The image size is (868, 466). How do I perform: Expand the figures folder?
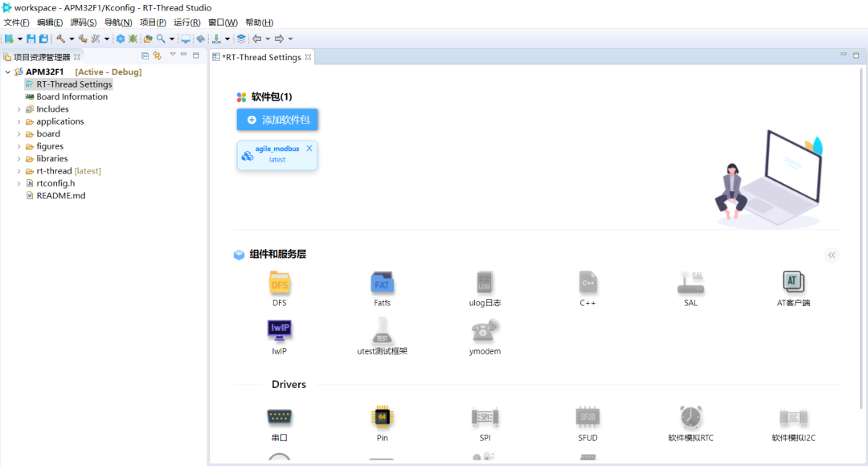(x=18, y=147)
